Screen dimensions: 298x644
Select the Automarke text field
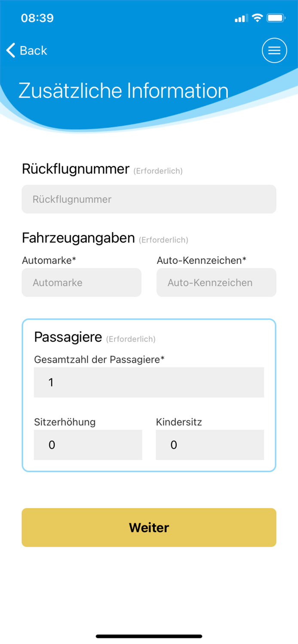(81, 282)
